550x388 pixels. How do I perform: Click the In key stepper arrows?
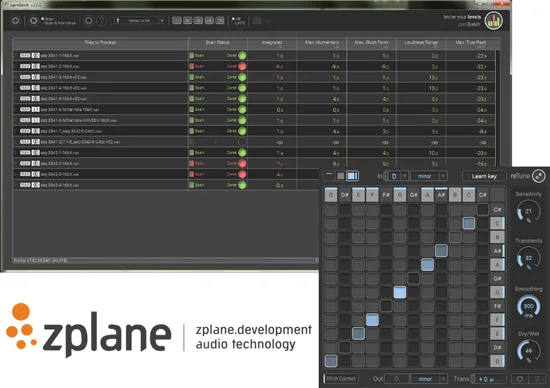[x=386, y=176]
